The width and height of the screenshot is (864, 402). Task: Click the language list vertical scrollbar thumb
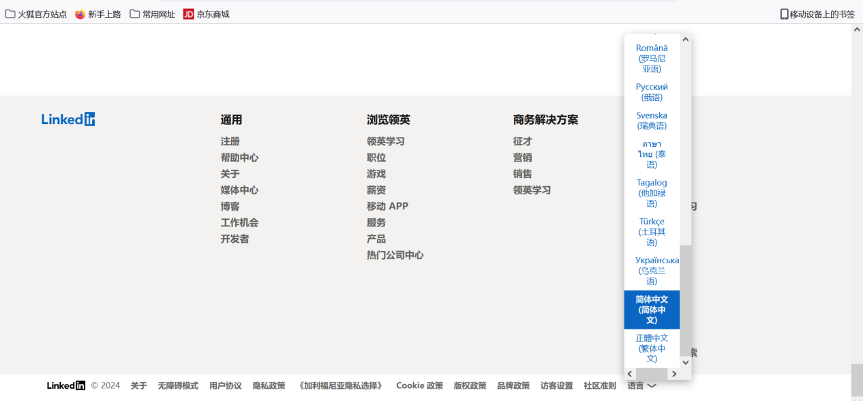(685, 300)
